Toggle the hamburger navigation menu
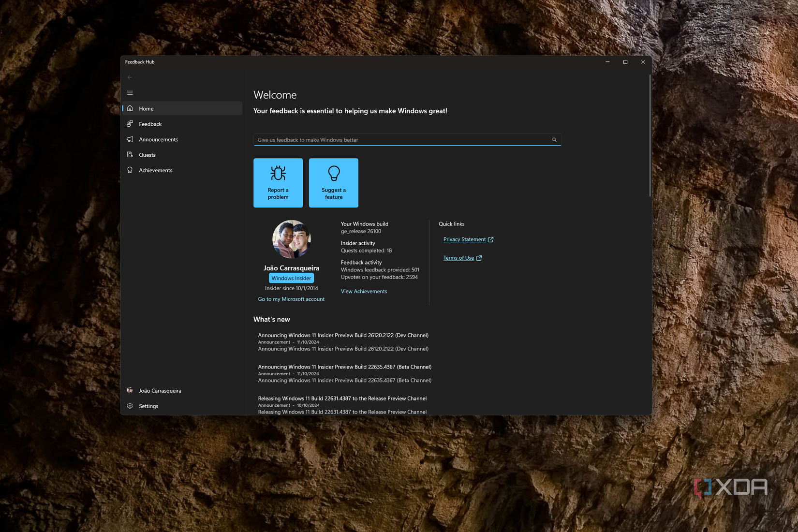 130,93
